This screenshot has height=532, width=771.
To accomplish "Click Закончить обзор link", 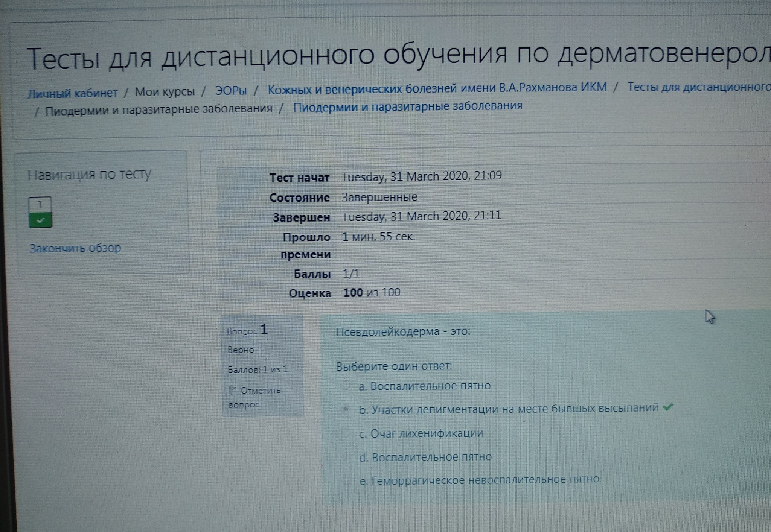I will pos(75,248).
